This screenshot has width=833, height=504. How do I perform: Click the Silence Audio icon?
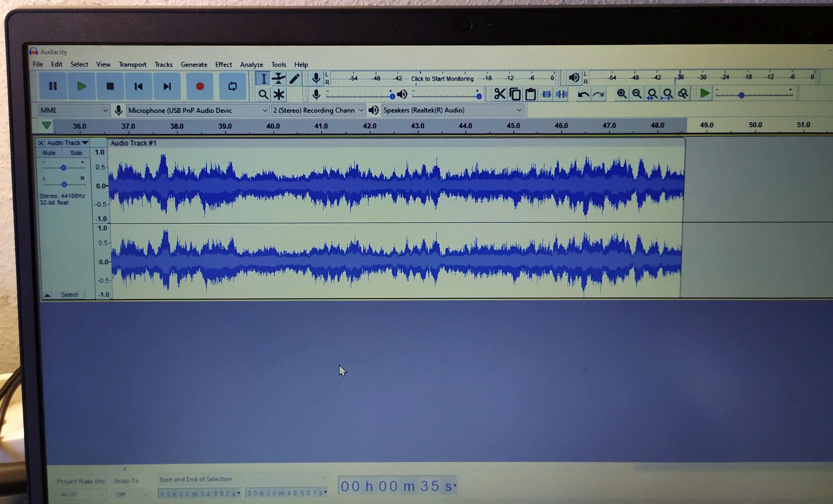click(x=562, y=94)
